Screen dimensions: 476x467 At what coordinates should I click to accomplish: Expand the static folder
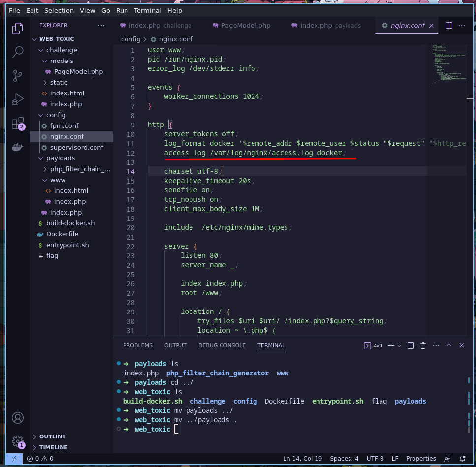(x=59, y=82)
